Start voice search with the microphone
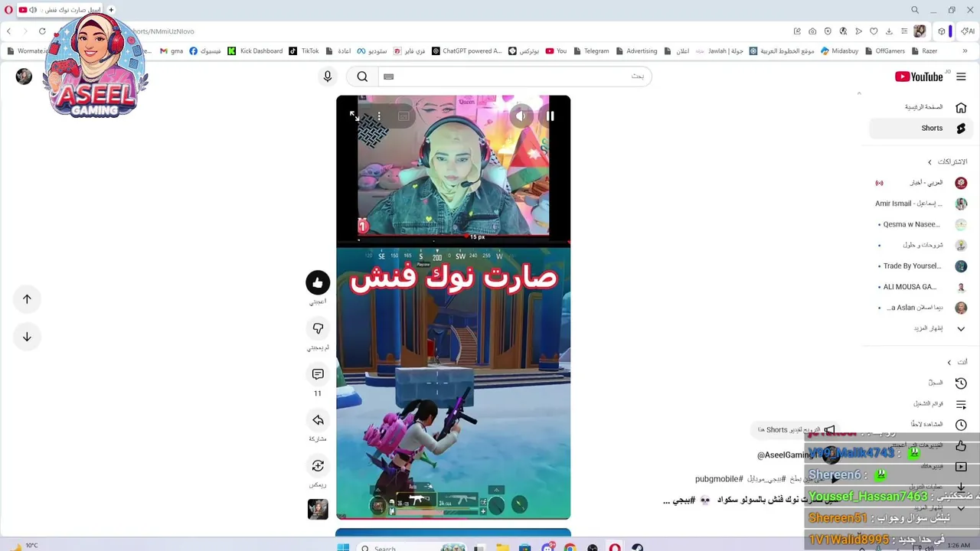 point(328,77)
